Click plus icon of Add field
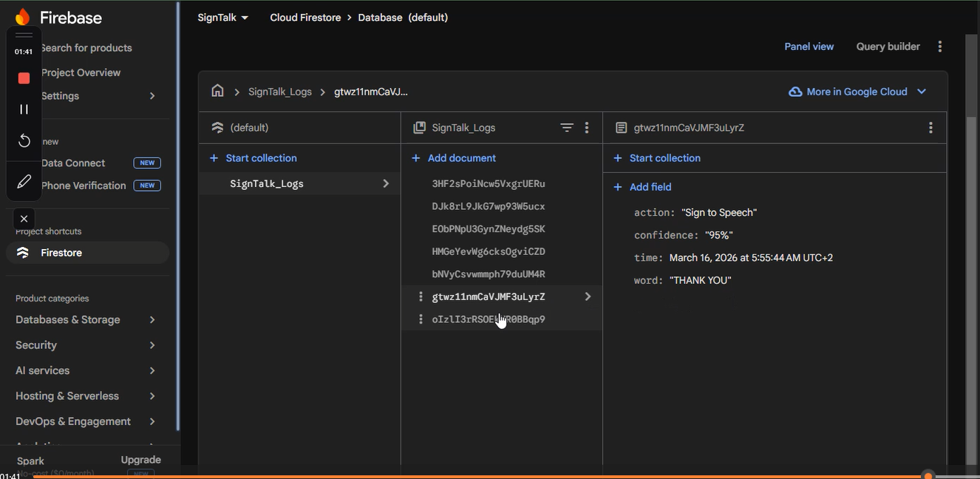This screenshot has height=479, width=980. (618, 187)
